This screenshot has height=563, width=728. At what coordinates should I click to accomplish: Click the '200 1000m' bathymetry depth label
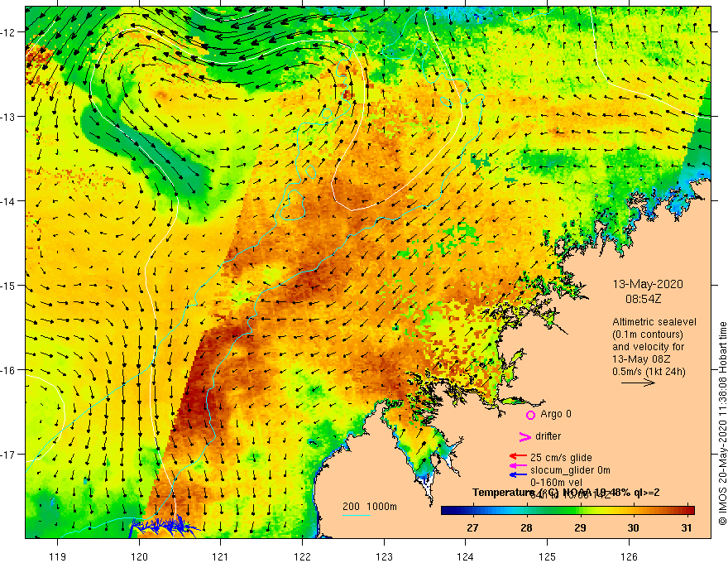pos(370,507)
